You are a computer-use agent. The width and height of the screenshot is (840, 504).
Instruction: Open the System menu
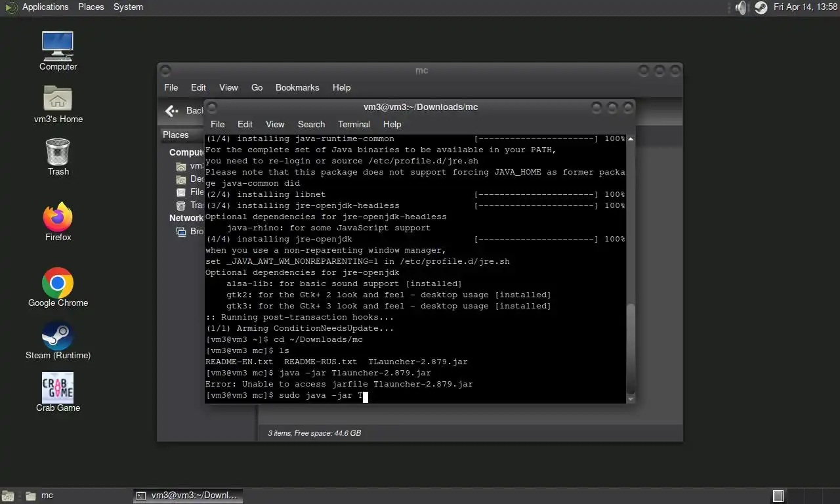[x=128, y=7]
